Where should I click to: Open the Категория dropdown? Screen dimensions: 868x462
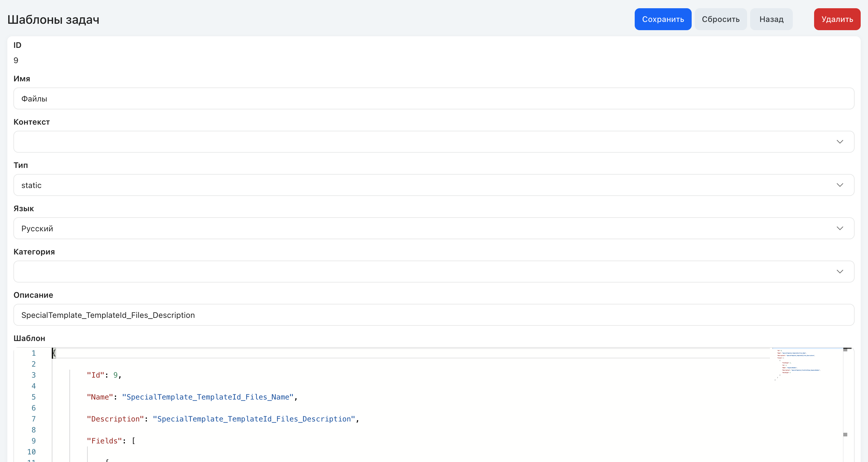tap(434, 272)
